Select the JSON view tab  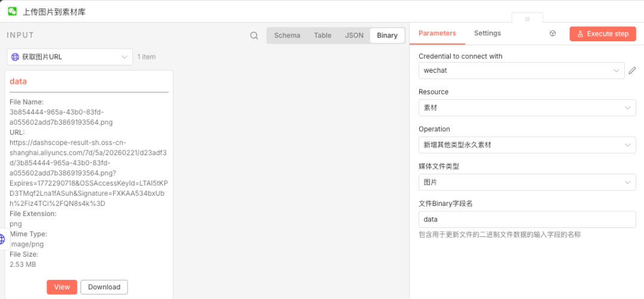(354, 36)
